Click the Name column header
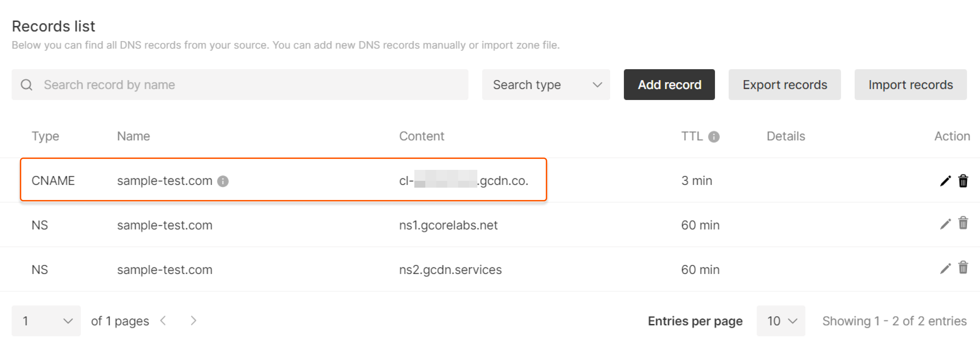980x350 pixels. [134, 136]
